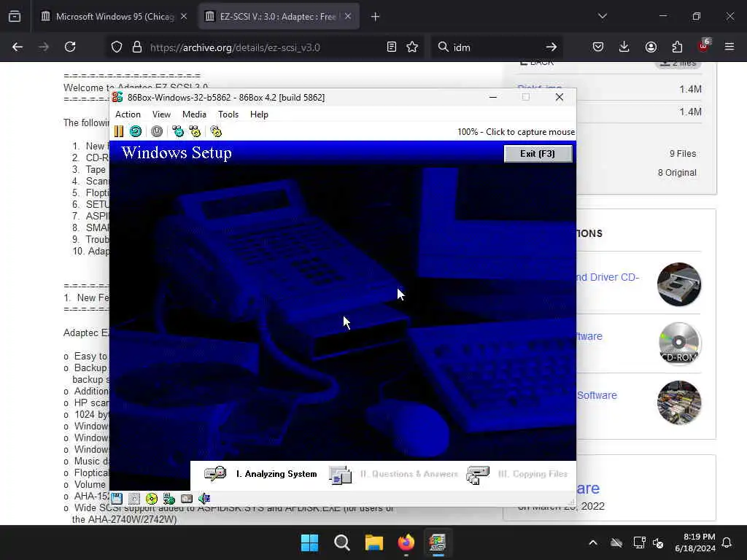Image resolution: width=747 pixels, height=560 pixels.
Task: Open a new Firefox tab
Action: click(376, 17)
